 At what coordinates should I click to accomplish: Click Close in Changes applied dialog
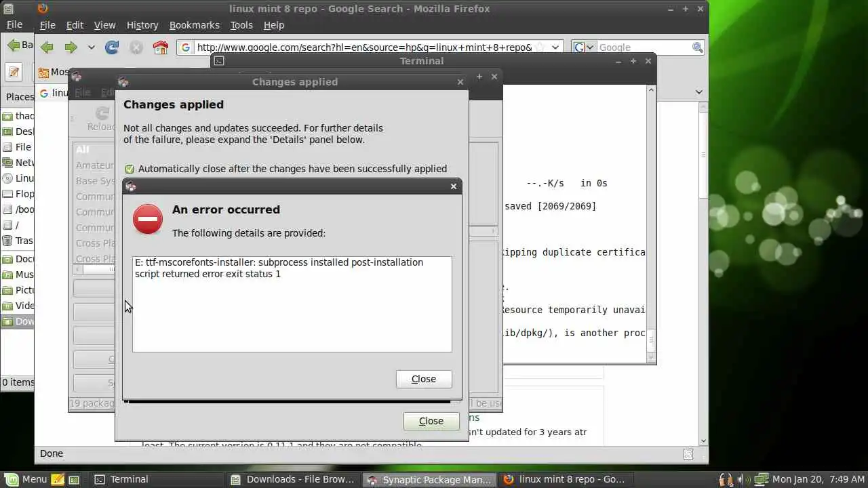pyautogui.click(x=431, y=421)
